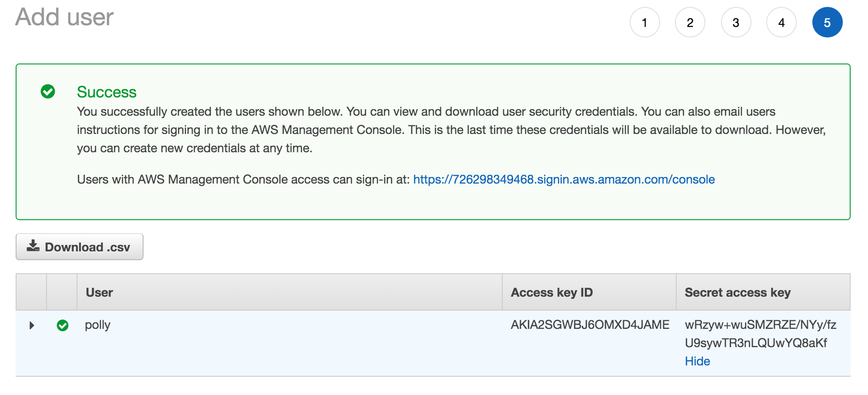Screen dimensions: 868x395
Task: Click the access key ID AKIA2SGWBJ6OMXD4JAME
Action: click(590, 325)
